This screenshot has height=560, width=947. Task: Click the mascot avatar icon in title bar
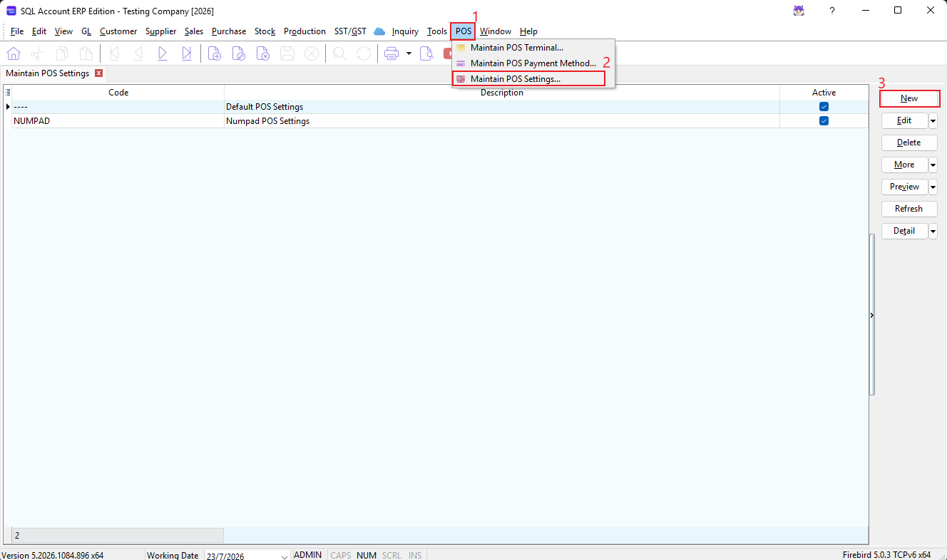click(x=799, y=11)
